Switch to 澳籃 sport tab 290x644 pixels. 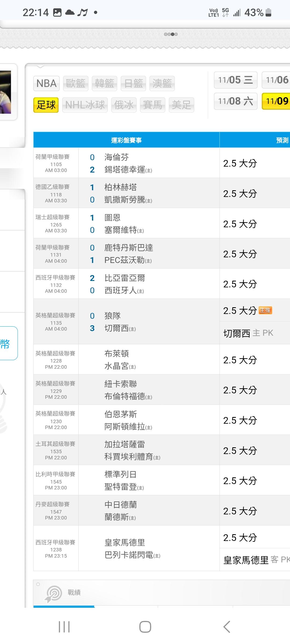coord(162,83)
